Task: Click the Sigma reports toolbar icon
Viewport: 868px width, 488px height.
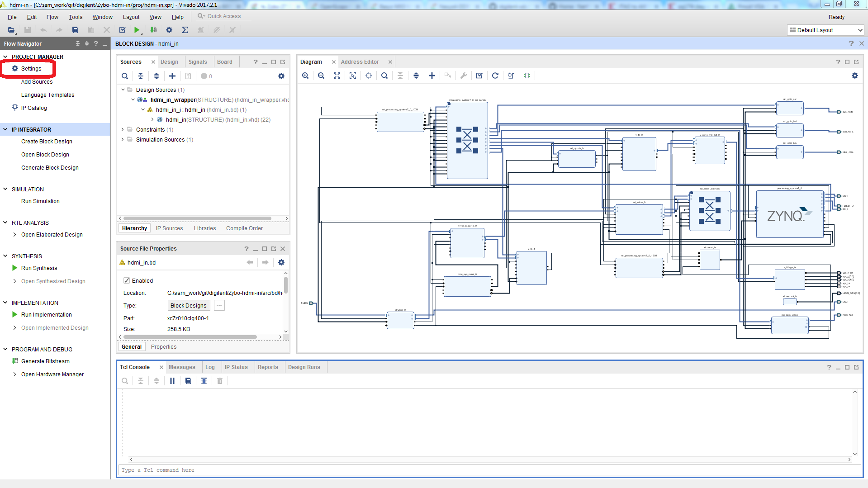Action: 185,30
